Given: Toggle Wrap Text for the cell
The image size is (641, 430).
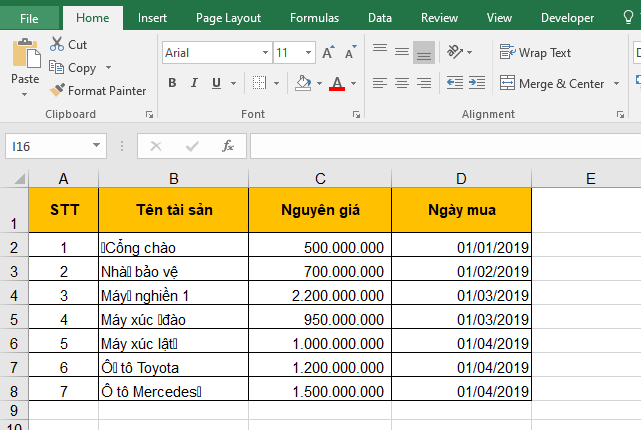Looking at the screenshot, I should coord(536,52).
